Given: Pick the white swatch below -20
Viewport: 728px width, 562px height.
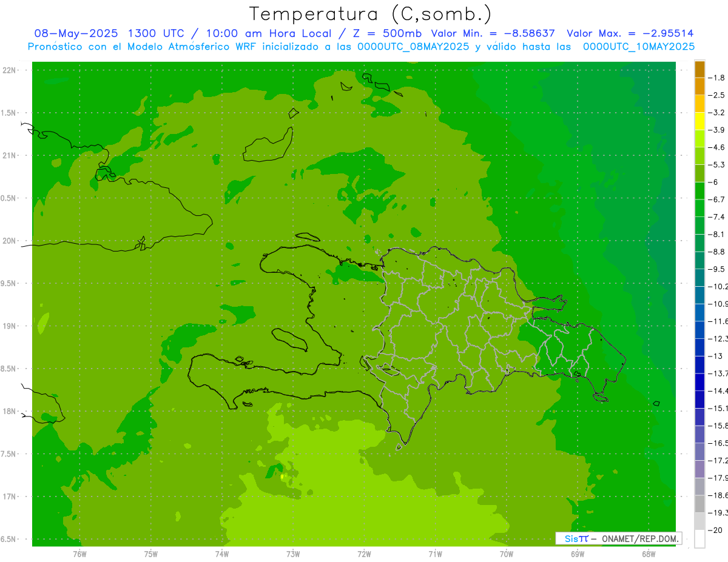Looking at the screenshot, I should coord(700,538).
